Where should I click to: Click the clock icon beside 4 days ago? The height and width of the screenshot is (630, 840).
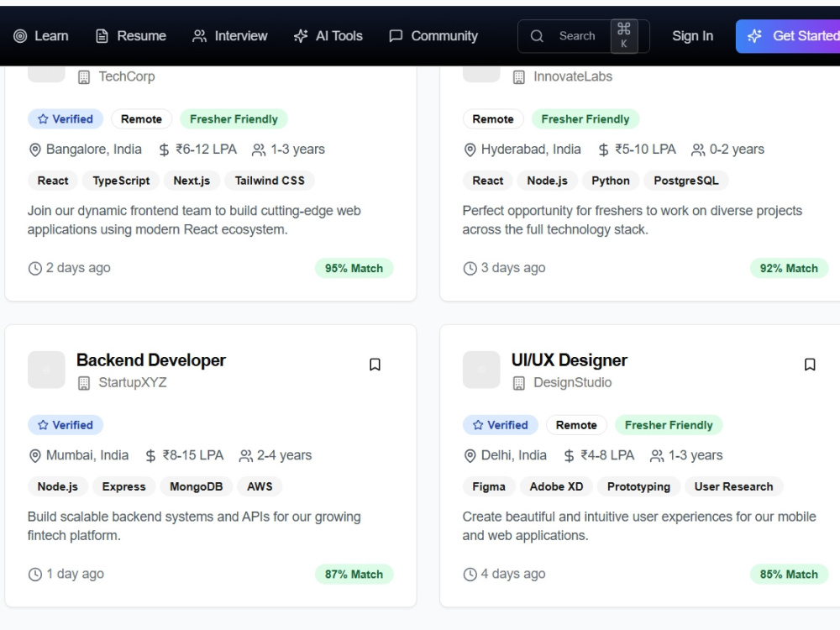click(470, 575)
